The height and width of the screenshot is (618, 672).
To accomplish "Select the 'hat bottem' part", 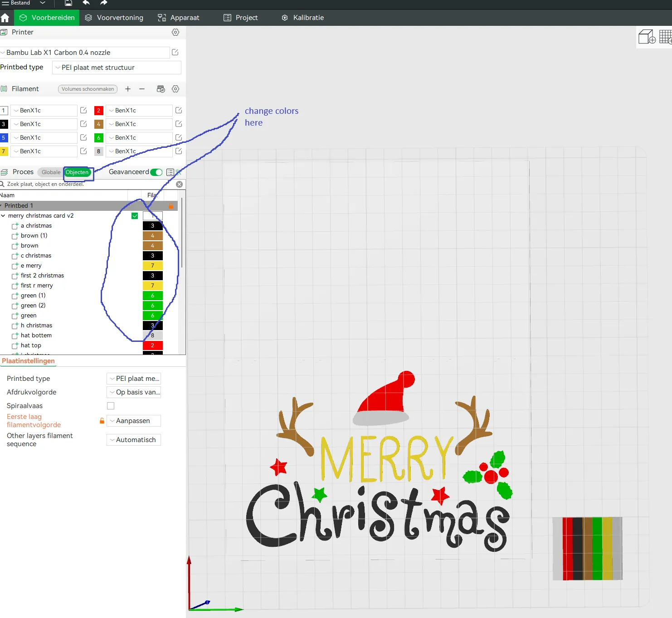I will [x=36, y=336].
